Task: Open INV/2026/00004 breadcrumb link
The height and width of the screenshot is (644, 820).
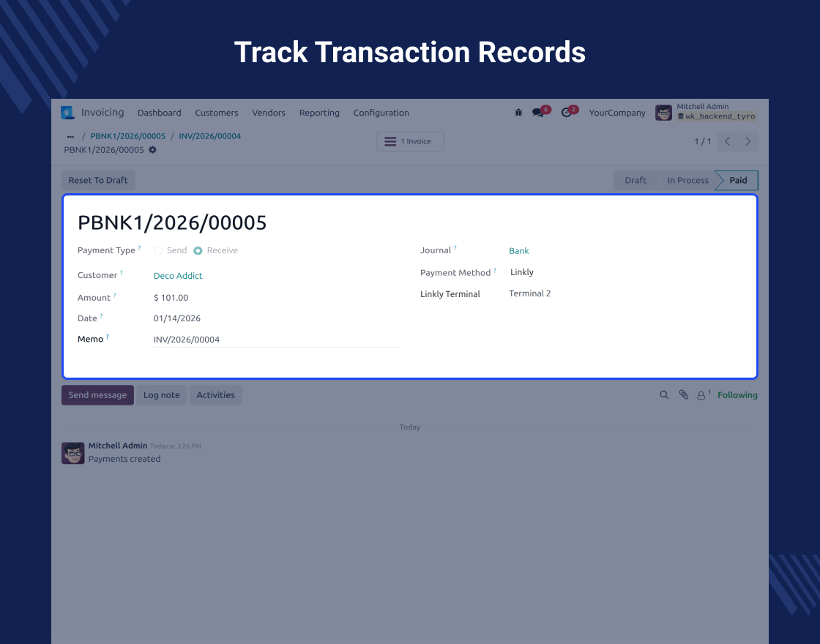Action: [x=209, y=136]
